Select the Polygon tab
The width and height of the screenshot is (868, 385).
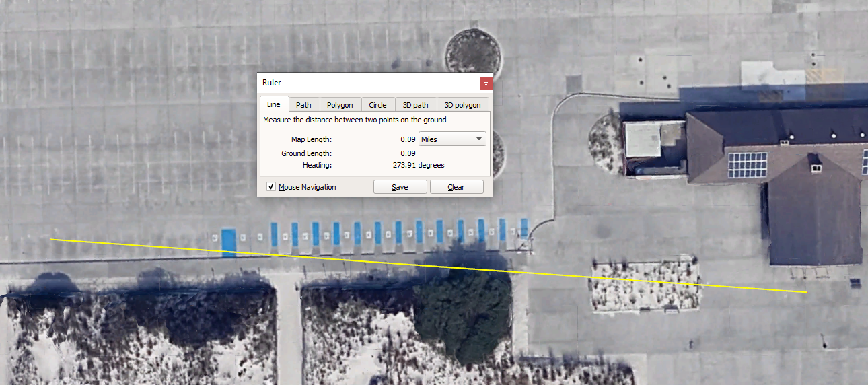coord(340,105)
